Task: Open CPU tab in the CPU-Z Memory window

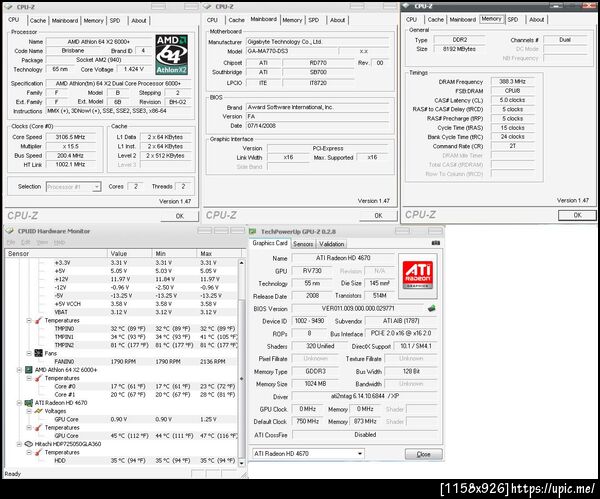Action: (411, 20)
